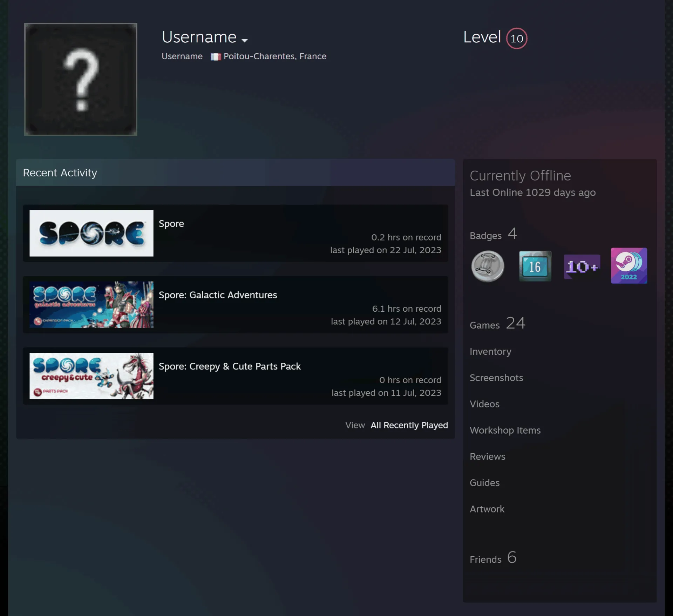Go to Screenshots
Screen dimensions: 673x616
pos(496,378)
